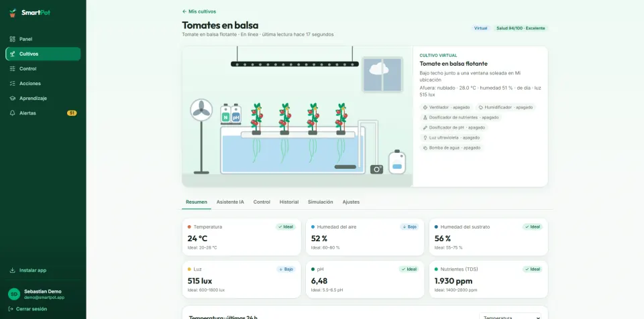Click the Virtual badge
The width and height of the screenshot is (644, 319).
coord(480,28)
